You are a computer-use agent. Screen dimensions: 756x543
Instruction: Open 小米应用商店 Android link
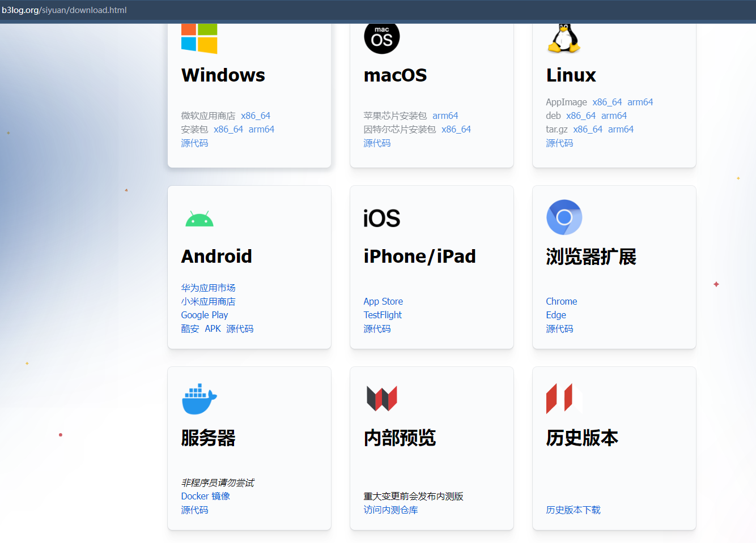[208, 301]
